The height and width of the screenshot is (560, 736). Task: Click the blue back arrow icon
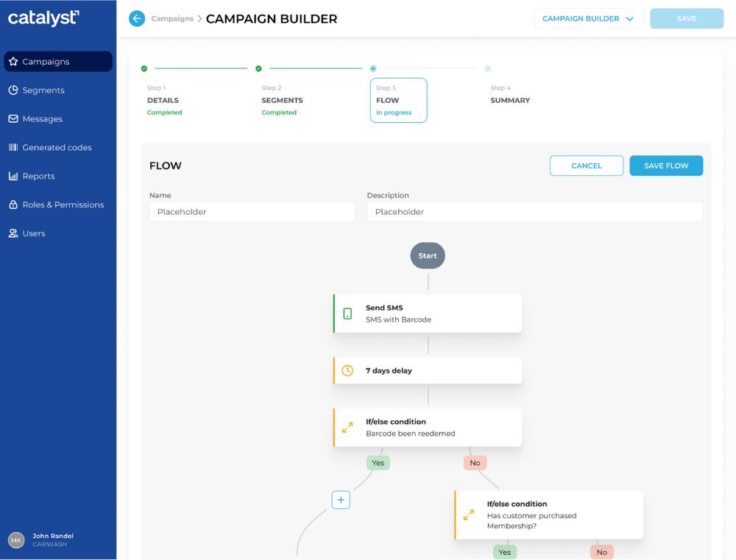point(137,19)
